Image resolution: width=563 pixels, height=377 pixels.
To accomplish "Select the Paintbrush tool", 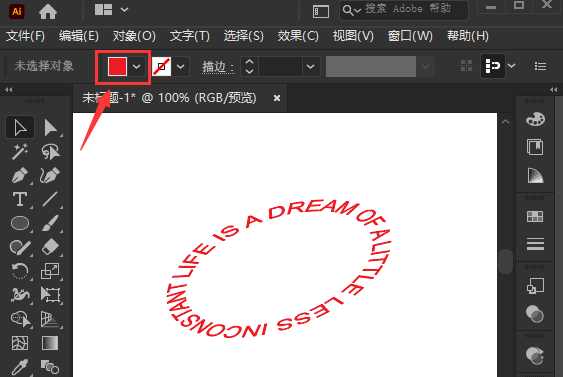I will (x=50, y=223).
